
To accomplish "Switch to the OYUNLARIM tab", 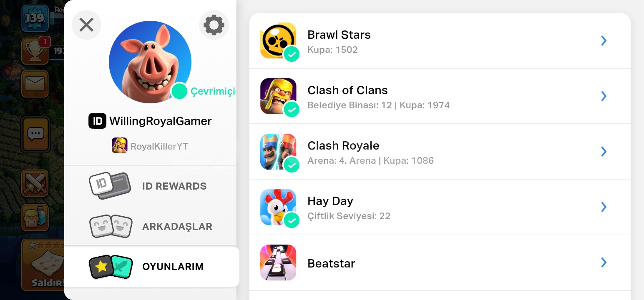I will [x=152, y=267].
